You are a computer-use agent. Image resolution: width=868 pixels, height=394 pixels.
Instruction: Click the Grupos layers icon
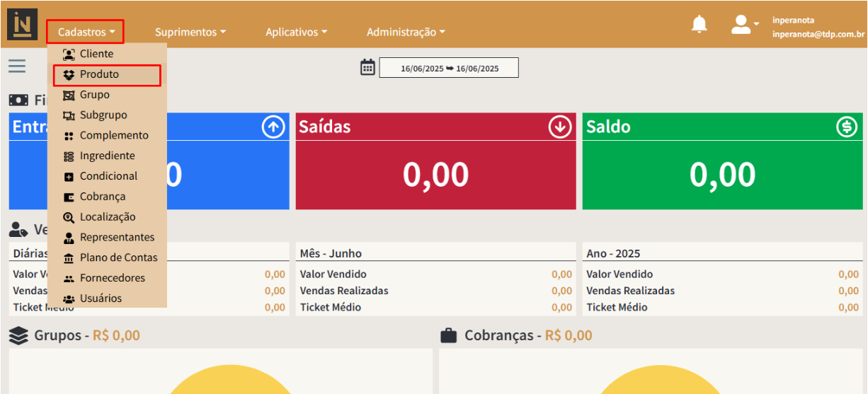click(19, 335)
